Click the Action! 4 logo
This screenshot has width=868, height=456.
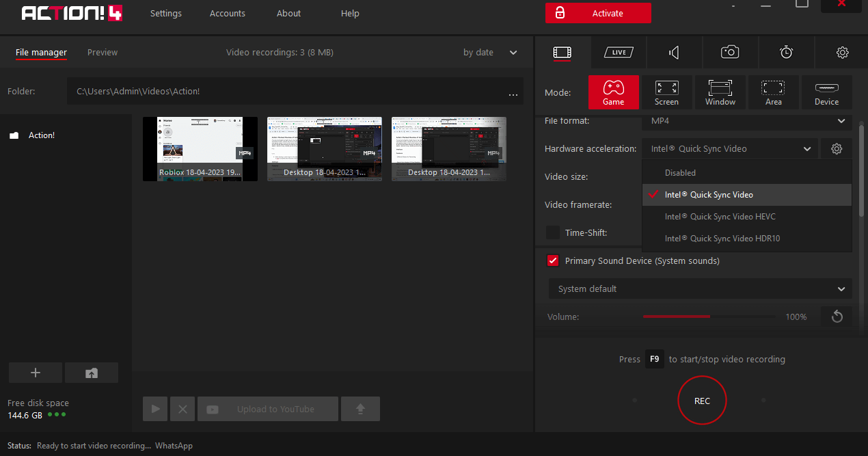pos(72,13)
